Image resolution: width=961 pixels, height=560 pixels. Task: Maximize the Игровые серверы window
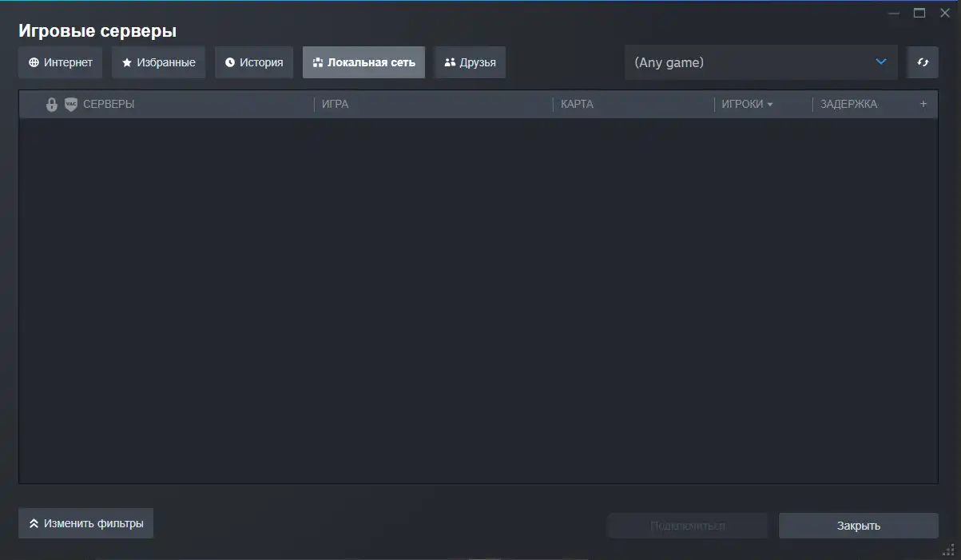pyautogui.click(x=919, y=13)
